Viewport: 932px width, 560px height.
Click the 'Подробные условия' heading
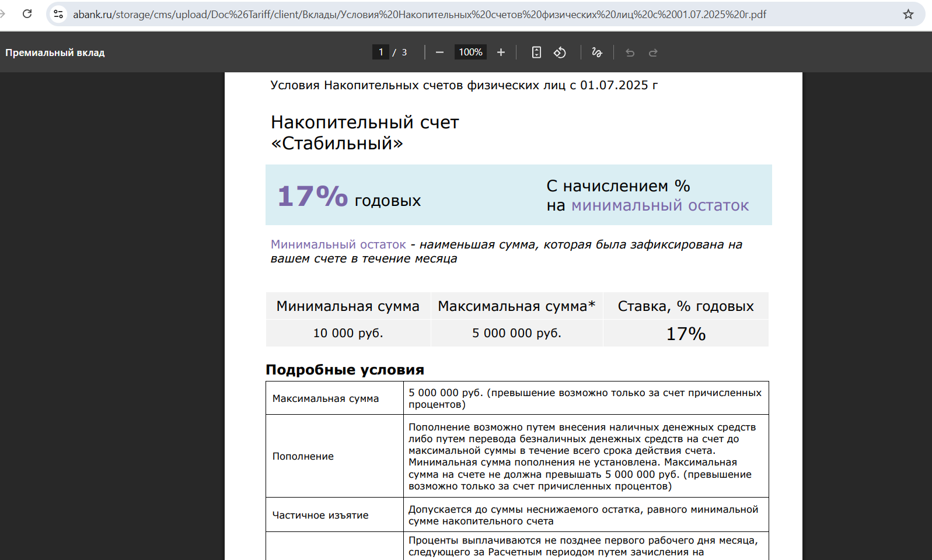(x=345, y=370)
